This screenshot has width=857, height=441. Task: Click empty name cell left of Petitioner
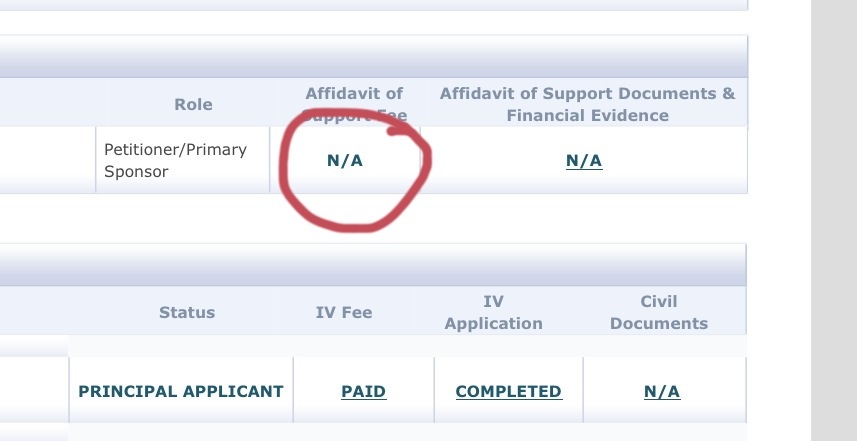(x=48, y=160)
